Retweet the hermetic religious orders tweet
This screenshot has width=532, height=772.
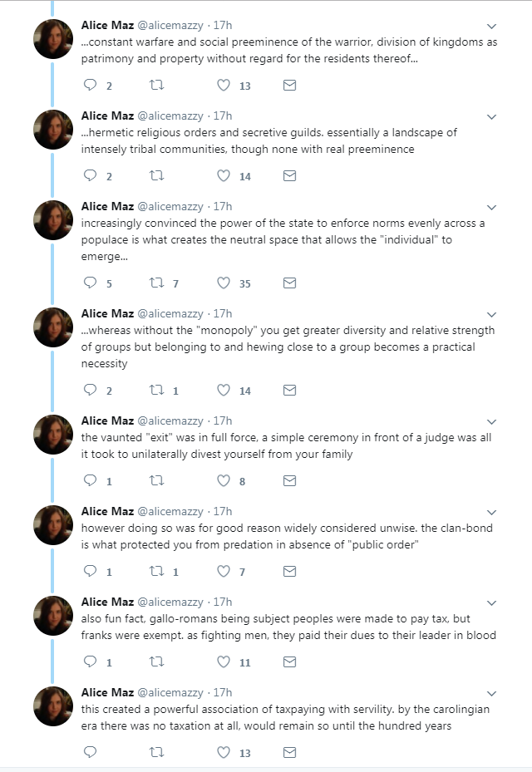pos(155,176)
